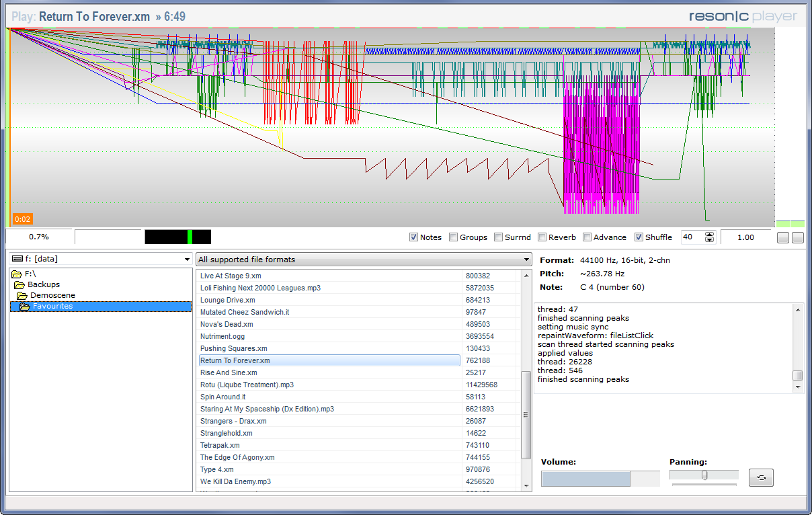Disable the Notes checkbox
812x515 pixels.
(x=414, y=237)
